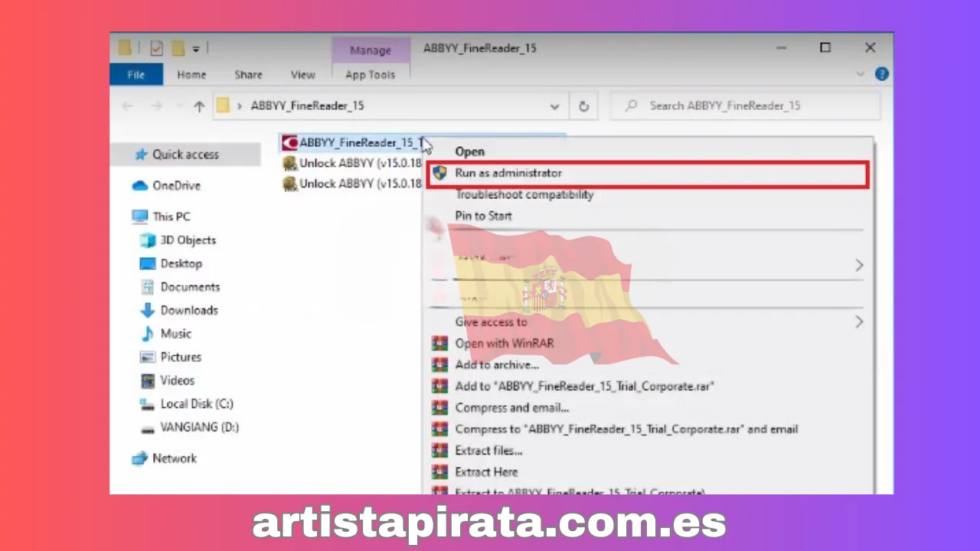980x551 pixels.
Task: Go up one folder level arrow
Action: click(199, 106)
